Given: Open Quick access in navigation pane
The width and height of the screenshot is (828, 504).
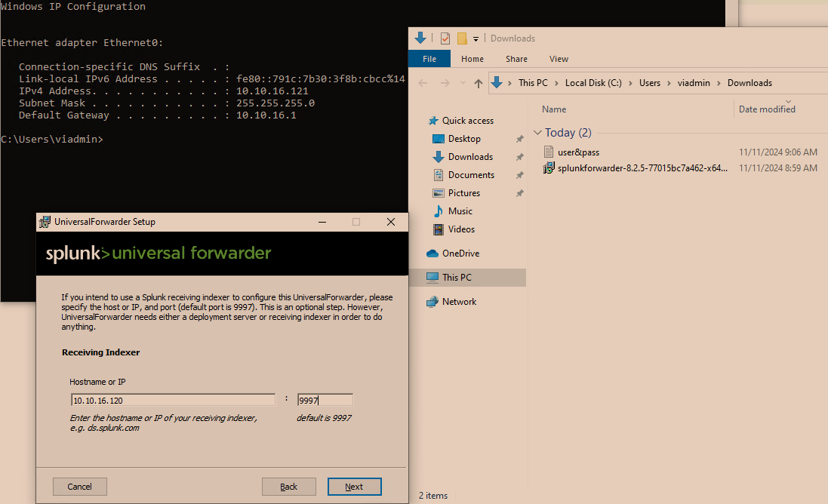Looking at the screenshot, I should coord(468,120).
